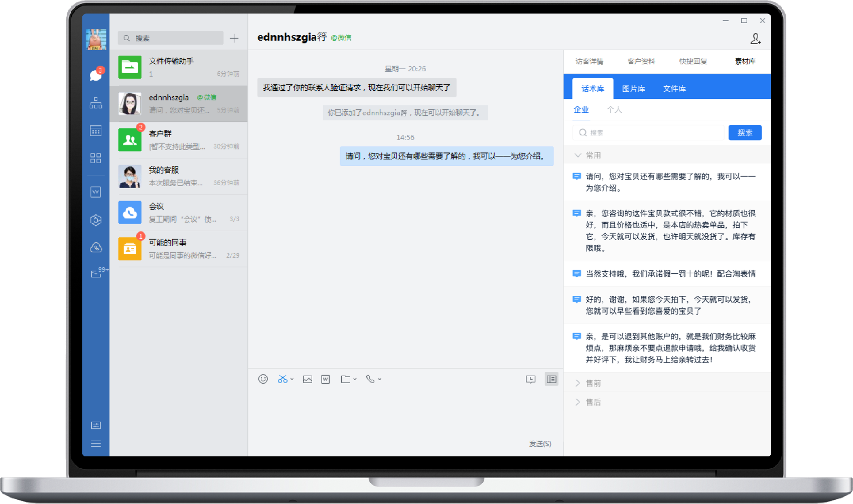Image resolution: width=853 pixels, height=504 pixels.
Task: Open the 客户群 conversation
Action: [179, 140]
